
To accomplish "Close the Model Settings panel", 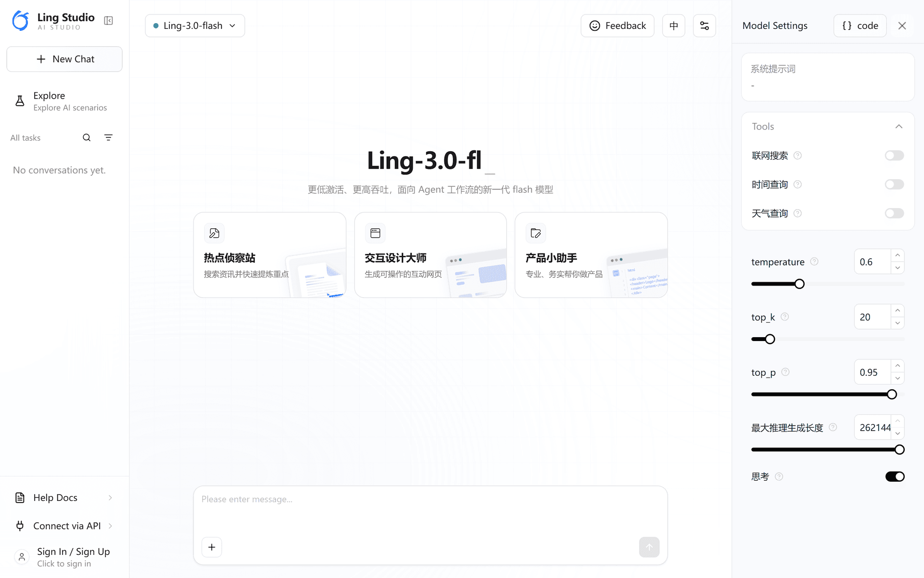I will pos(902,26).
